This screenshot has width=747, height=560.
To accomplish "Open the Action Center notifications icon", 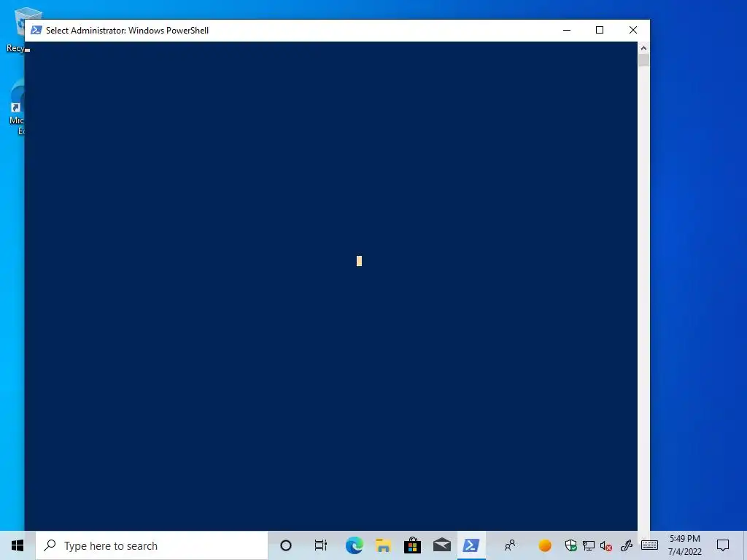I will (723, 545).
